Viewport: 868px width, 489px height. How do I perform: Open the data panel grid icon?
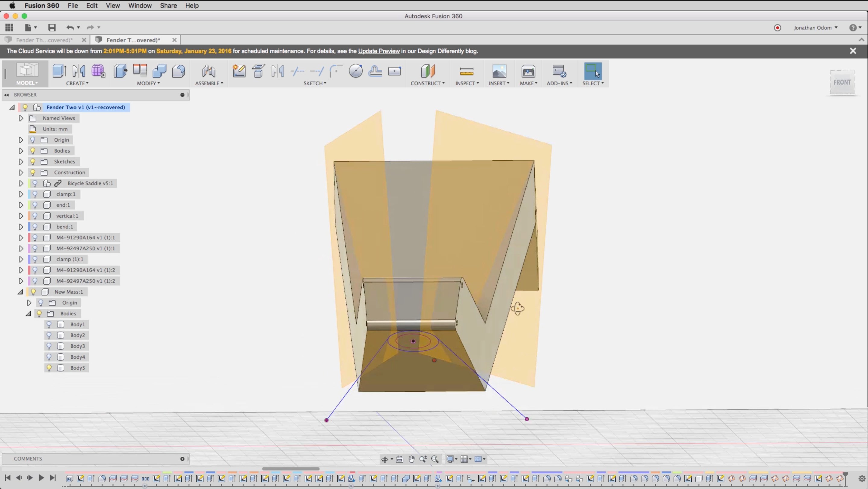(9, 28)
